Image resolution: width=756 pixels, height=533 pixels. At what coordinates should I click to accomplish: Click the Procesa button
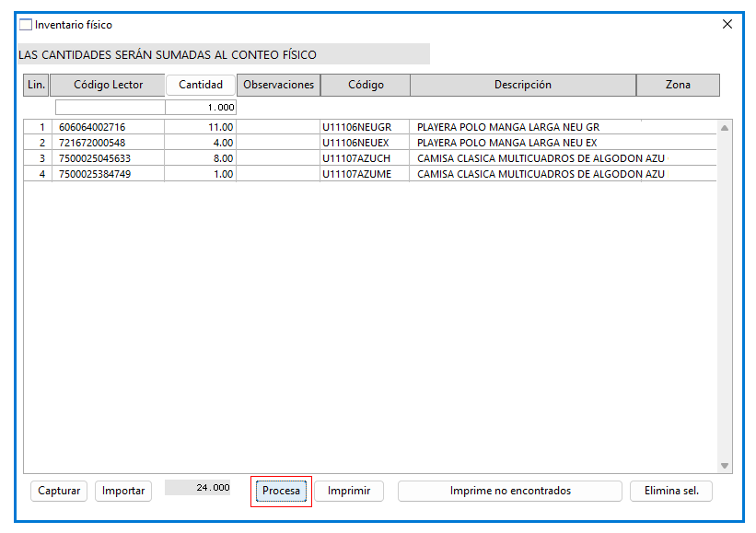(281, 491)
